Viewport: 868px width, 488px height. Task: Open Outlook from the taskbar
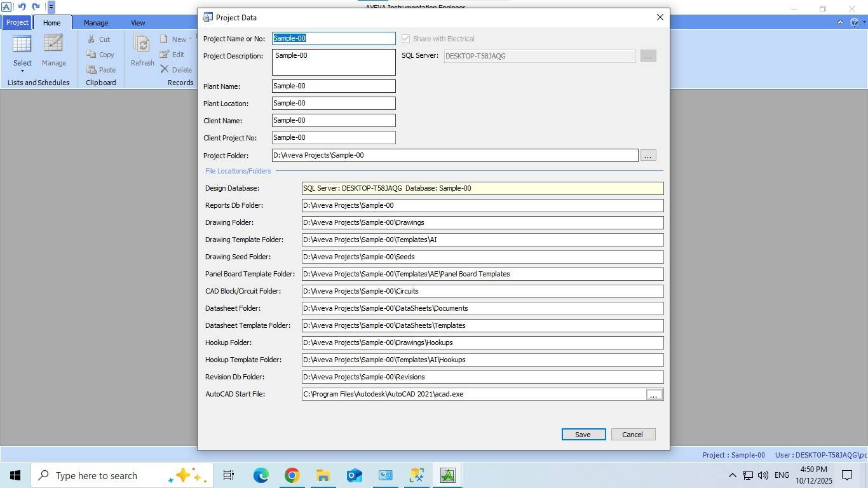click(x=354, y=475)
